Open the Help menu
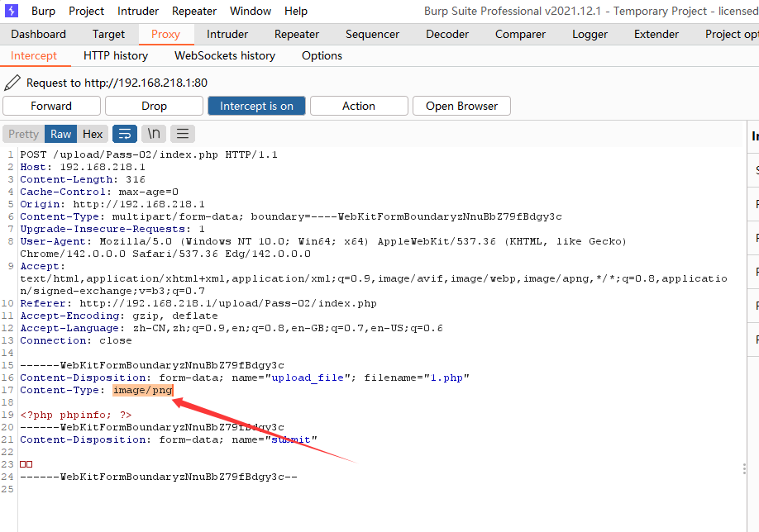The height and width of the screenshot is (532, 759). 296,11
